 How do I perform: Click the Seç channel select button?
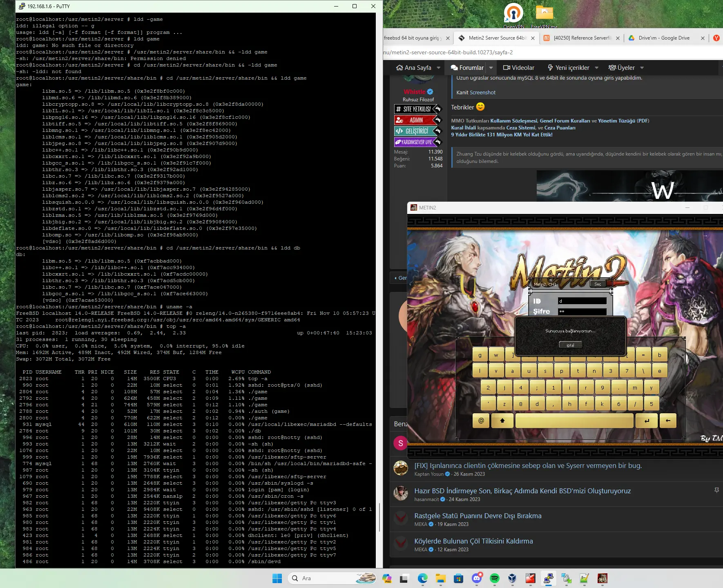pos(598,284)
